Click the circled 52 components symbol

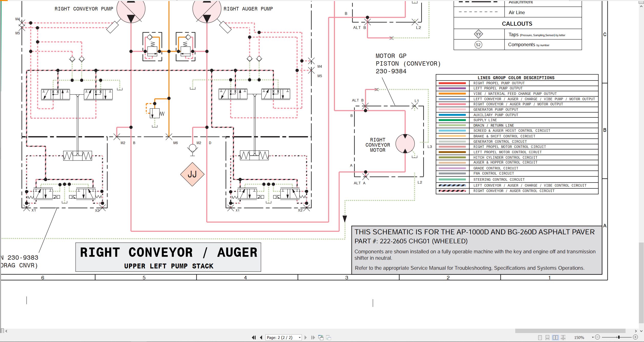(x=478, y=45)
